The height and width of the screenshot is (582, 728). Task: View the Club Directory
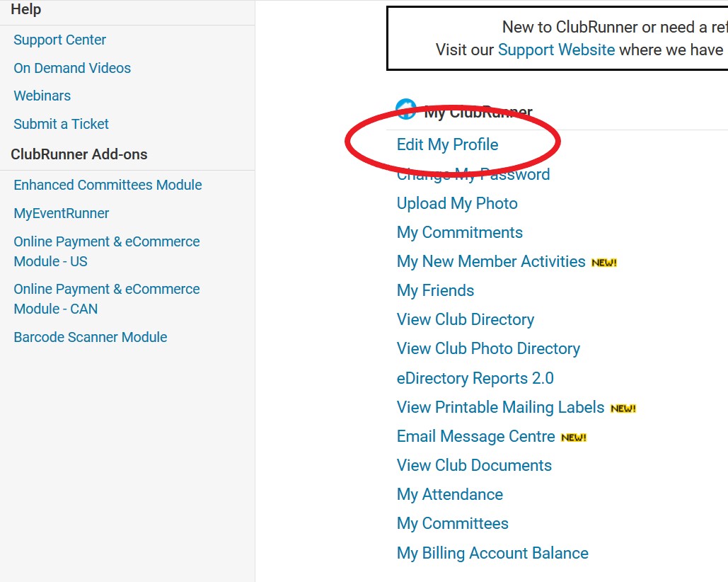[x=465, y=319]
